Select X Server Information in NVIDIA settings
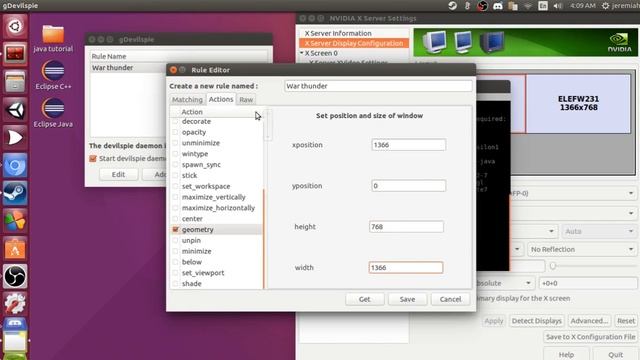Viewport: 640px width, 360px height. tap(338, 33)
